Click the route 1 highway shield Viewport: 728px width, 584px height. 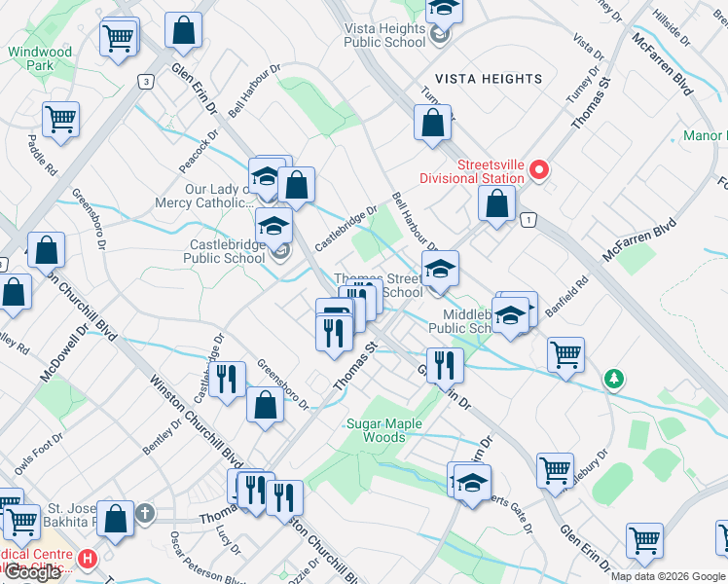point(528,220)
